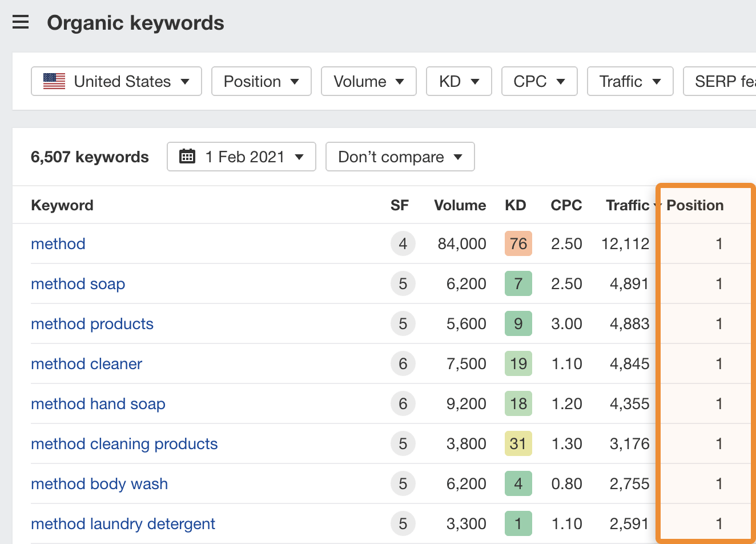This screenshot has height=544, width=756.
Task: Open the United States country selector
Action: tap(116, 81)
